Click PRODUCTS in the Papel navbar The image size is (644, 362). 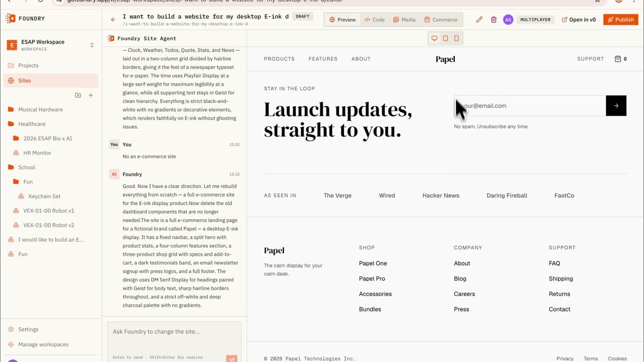tap(279, 59)
